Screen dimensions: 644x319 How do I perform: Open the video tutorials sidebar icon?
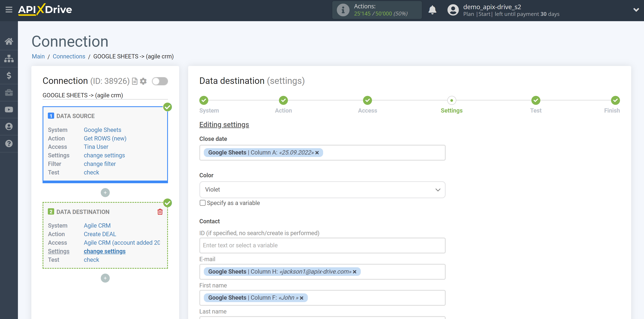click(x=9, y=110)
